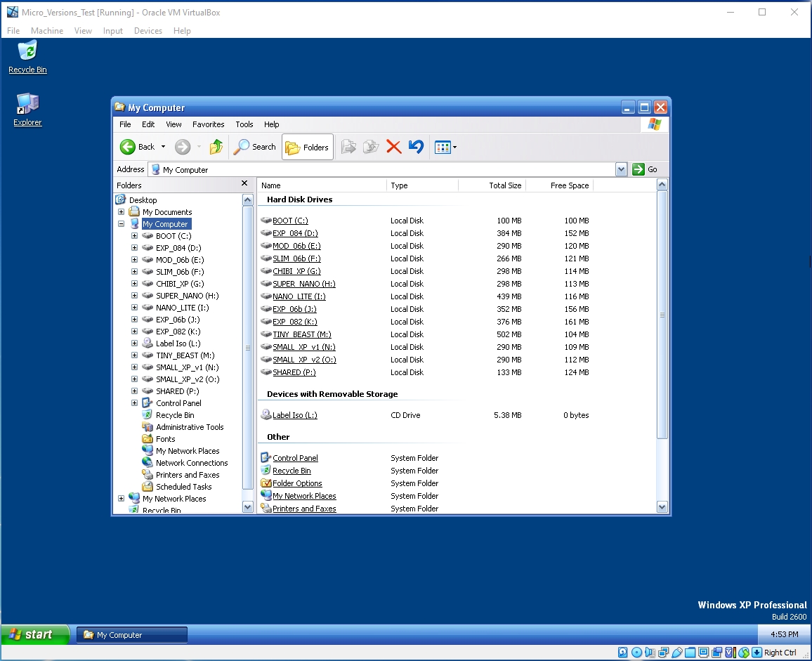This screenshot has height=661, width=812.
Task: Go up one folder level icon
Action: coord(216,147)
